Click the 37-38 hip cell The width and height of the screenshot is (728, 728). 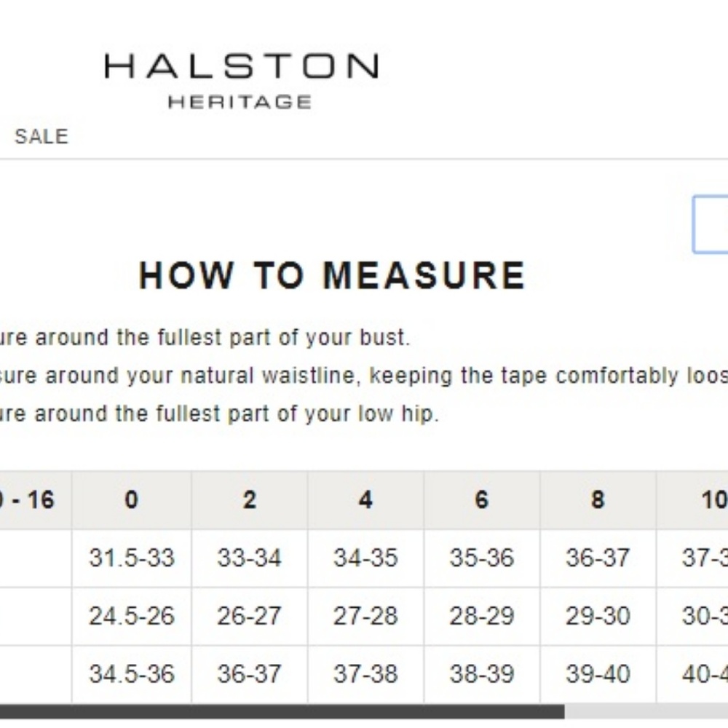click(x=365, y=674)
